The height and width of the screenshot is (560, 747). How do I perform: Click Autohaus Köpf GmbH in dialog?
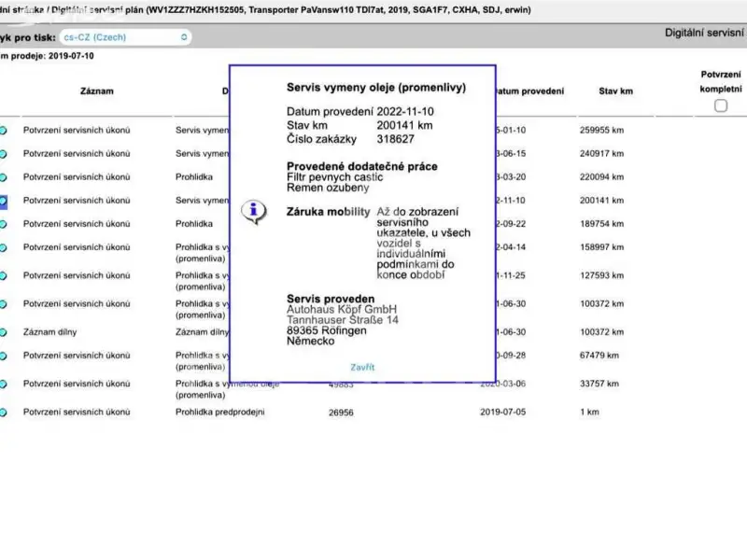(x=342, y=310)
